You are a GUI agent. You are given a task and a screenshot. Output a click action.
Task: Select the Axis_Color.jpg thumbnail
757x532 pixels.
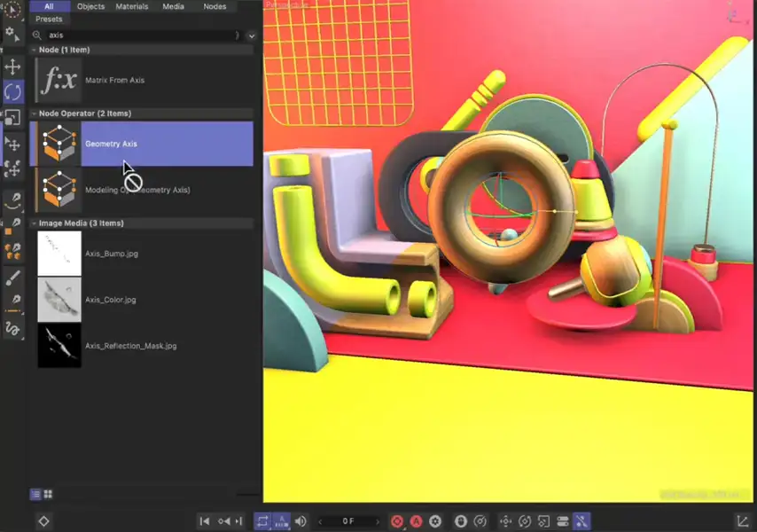(x=59, y=299)
